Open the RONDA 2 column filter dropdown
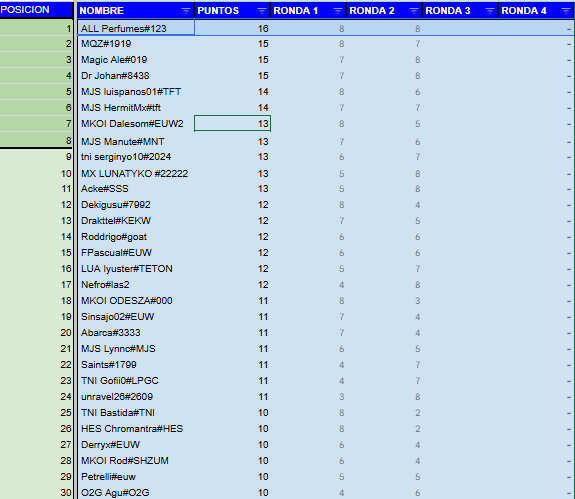The image size is (575, 499). 414,11
